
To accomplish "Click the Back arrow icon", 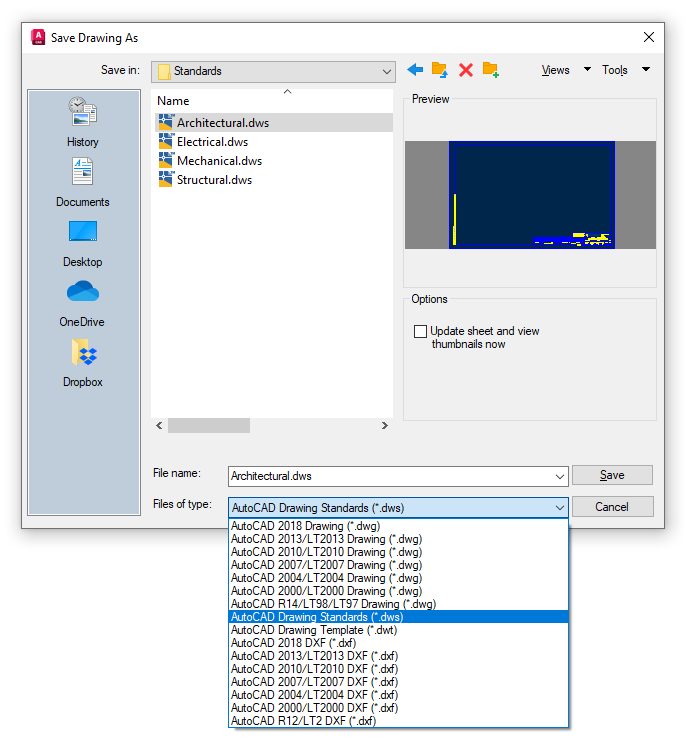I will point(415,70).
